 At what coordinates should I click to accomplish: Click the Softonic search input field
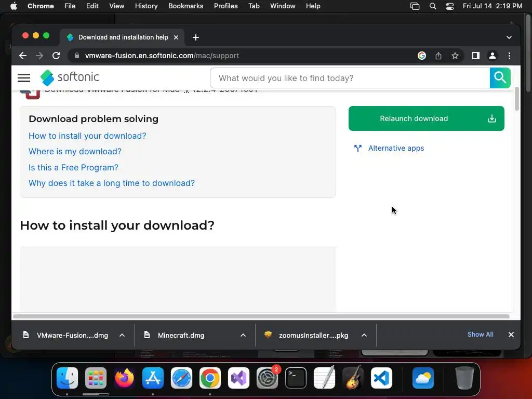[x=350, y=78]
